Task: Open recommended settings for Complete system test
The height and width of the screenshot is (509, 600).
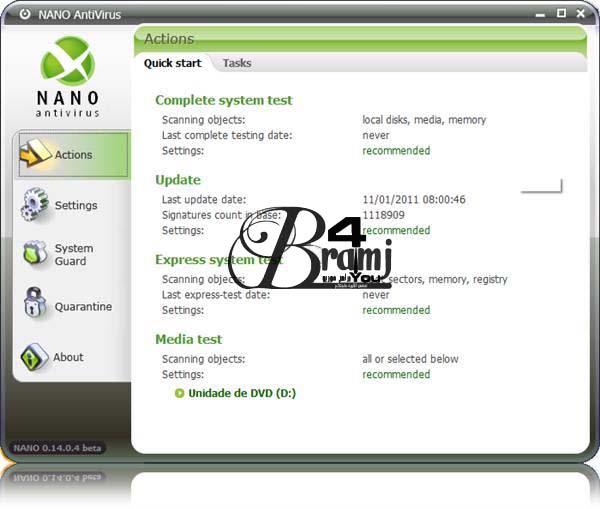Action: tap(396, 150)
